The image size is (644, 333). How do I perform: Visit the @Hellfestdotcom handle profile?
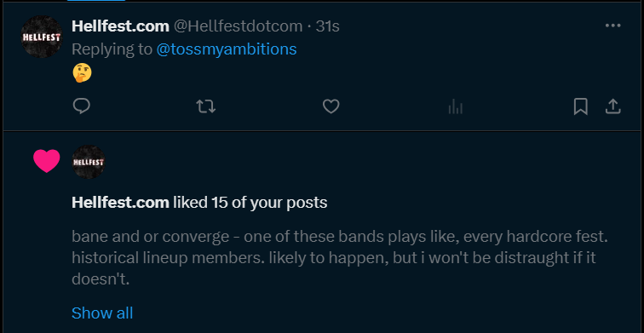click(239, 26)
